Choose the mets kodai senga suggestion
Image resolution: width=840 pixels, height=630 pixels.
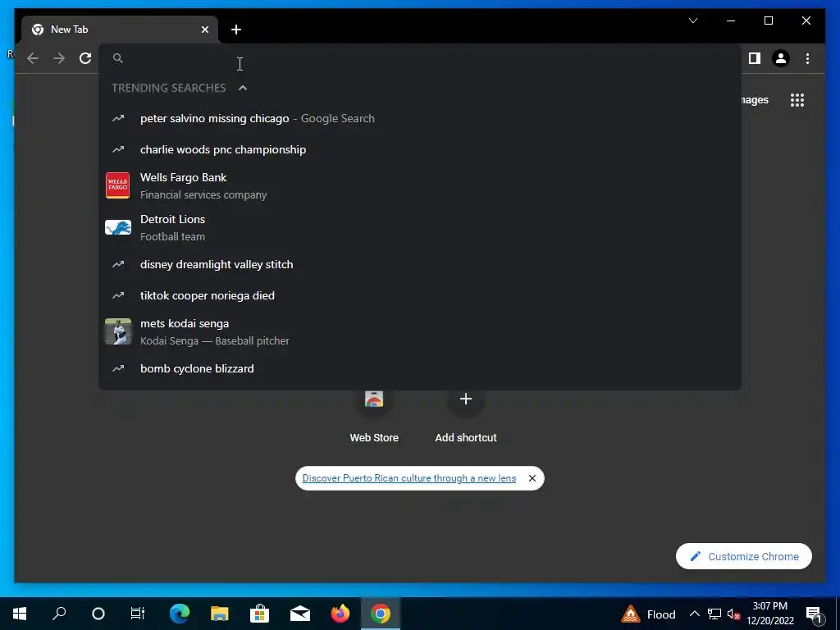coord(420,331)
